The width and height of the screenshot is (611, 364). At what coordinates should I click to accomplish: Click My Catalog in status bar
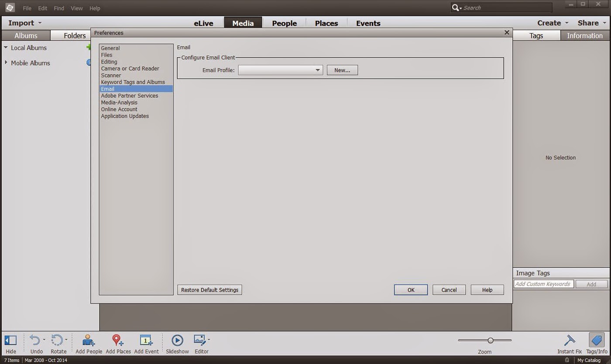(589, 360)
